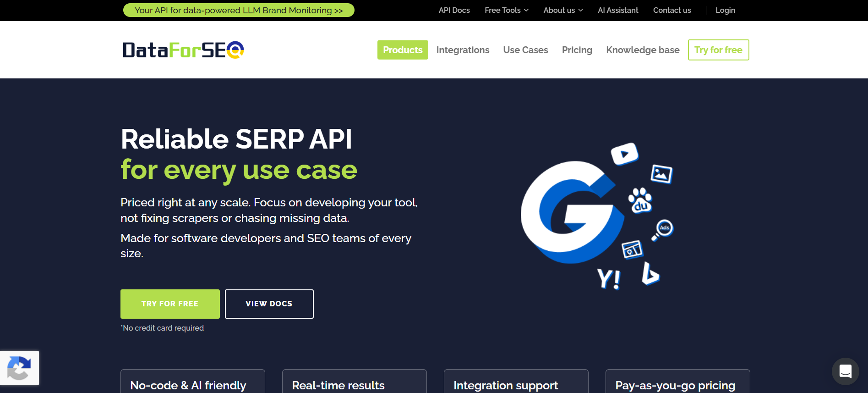
Task: Select the Integration support card
Action: (516, 382)
